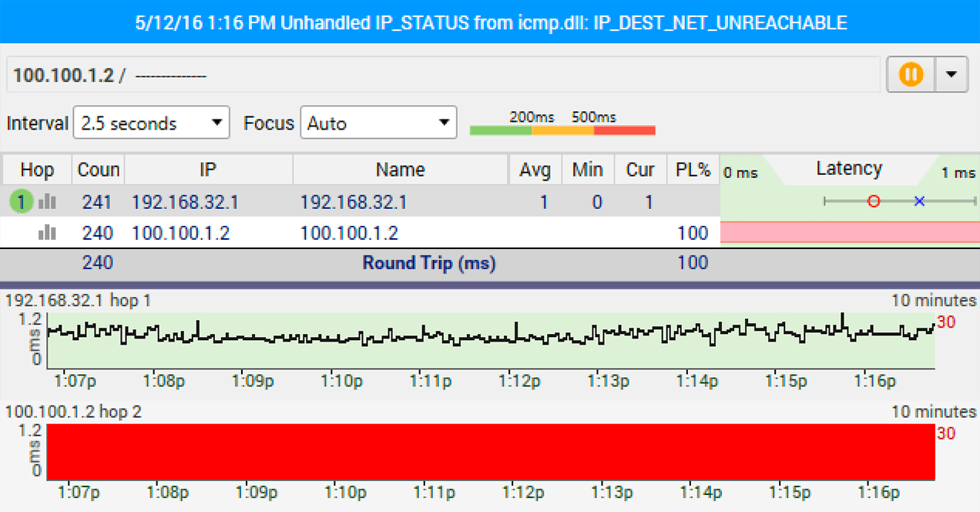This screenshot has height=512, width=980.
Task: Open the Interval dropdown showing 2.5 seconds
Action: [151, 122]
